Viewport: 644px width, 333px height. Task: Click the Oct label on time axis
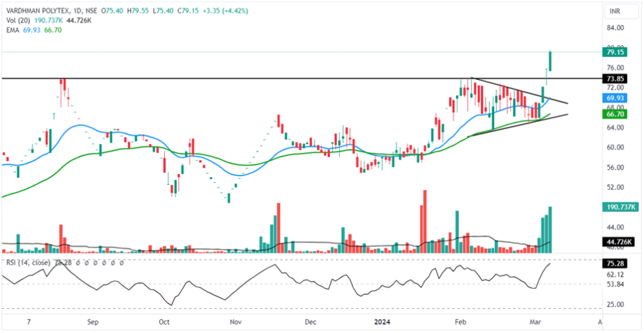(164, 323)
